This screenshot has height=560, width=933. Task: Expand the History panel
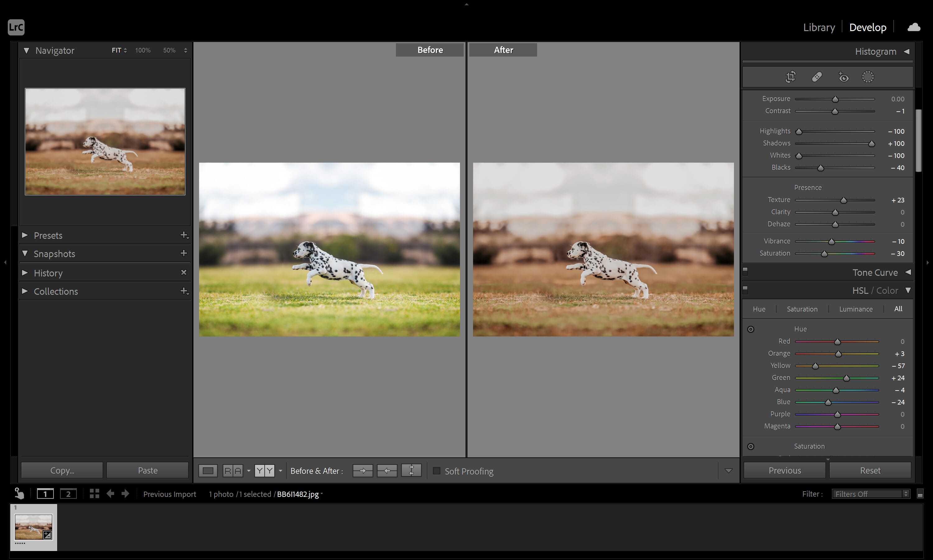tap(25, 272)
